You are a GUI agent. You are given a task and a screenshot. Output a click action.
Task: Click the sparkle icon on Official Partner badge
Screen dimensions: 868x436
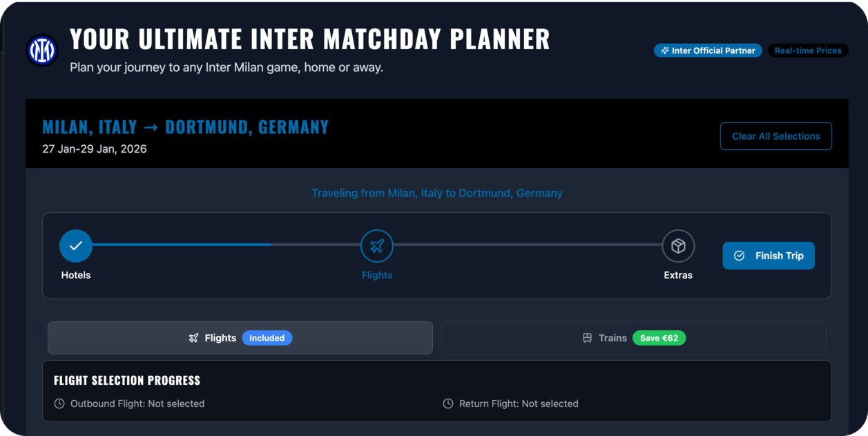pyautogui.click(x=665, y=50)
